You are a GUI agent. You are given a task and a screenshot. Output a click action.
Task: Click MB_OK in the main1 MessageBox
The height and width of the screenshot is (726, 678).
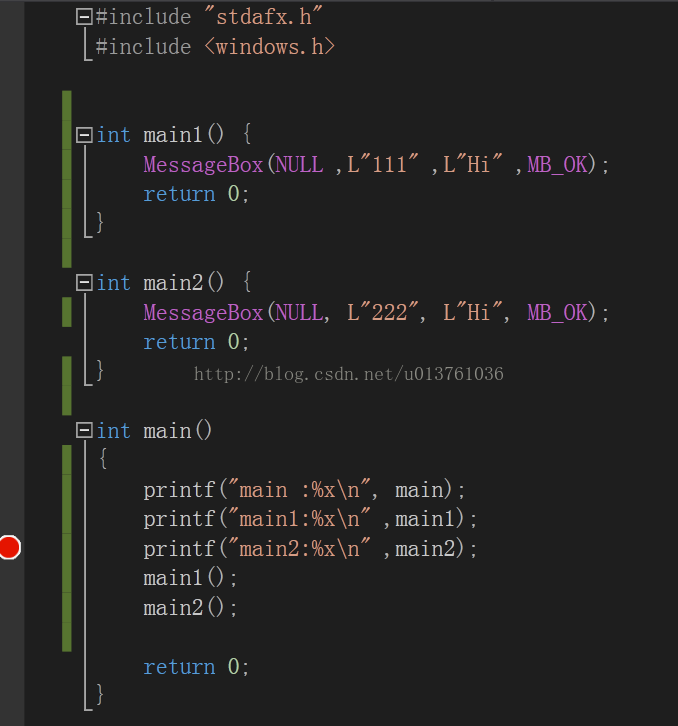tap(557, 165)
